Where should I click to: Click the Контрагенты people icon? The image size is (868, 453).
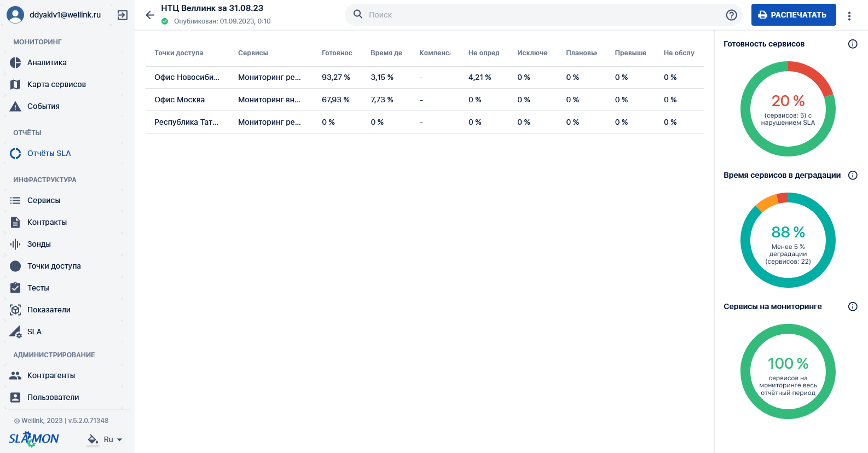point(15,375)
